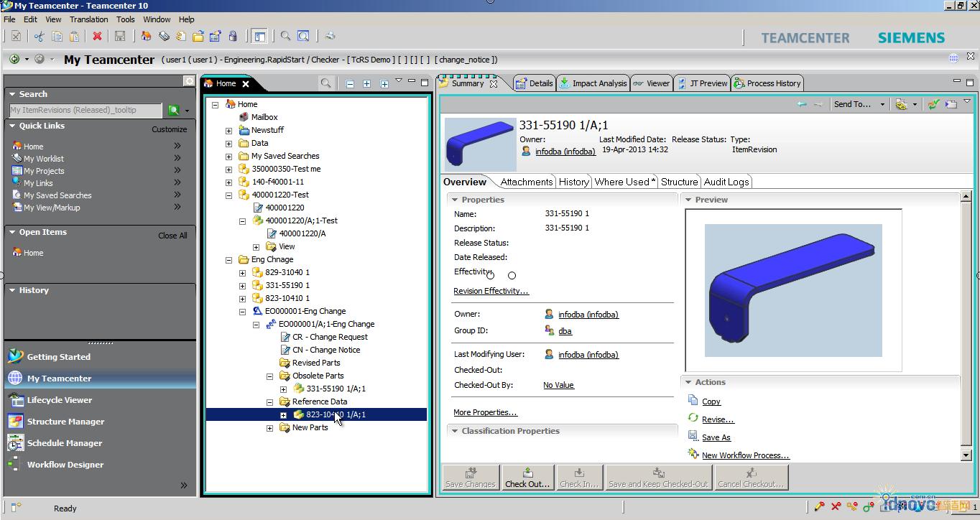Click the search query input field

click(x=85, y=110)
